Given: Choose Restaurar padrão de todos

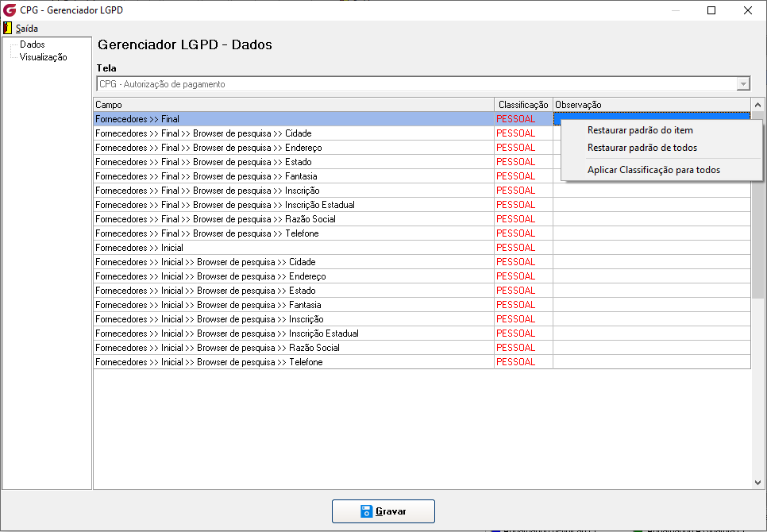Looking at the screenshot, I should pos(642,148).
